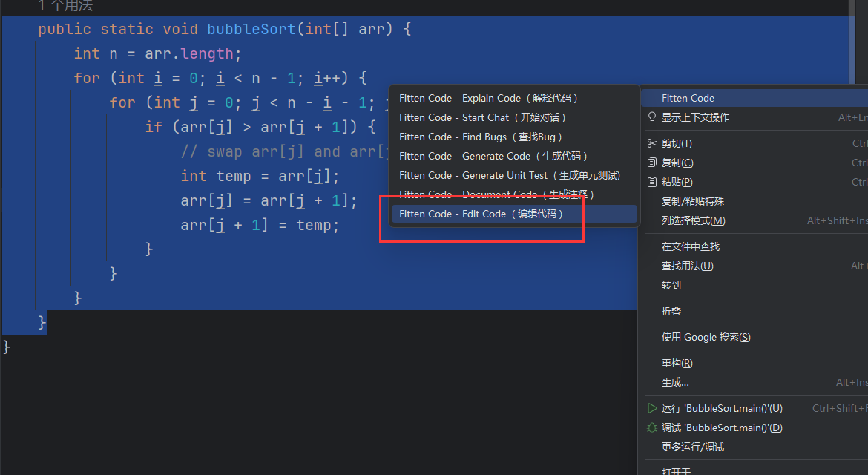Debug 'BubbleSort.main()' from the context menu
The height and width of the screenshot is (475, 868).
click(x=754, y=428)
